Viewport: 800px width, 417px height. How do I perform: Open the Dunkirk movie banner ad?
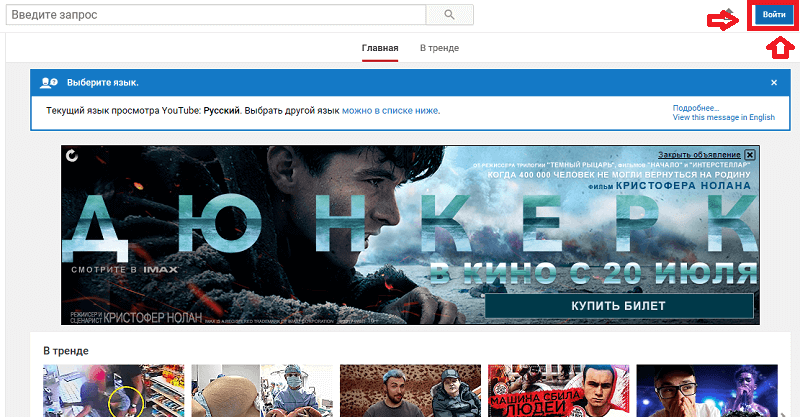410,235
